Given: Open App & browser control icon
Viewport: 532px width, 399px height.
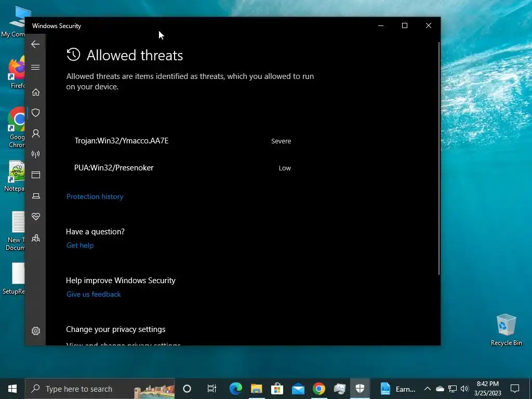Looking at the screenshot, I should (x=36, y=175).
